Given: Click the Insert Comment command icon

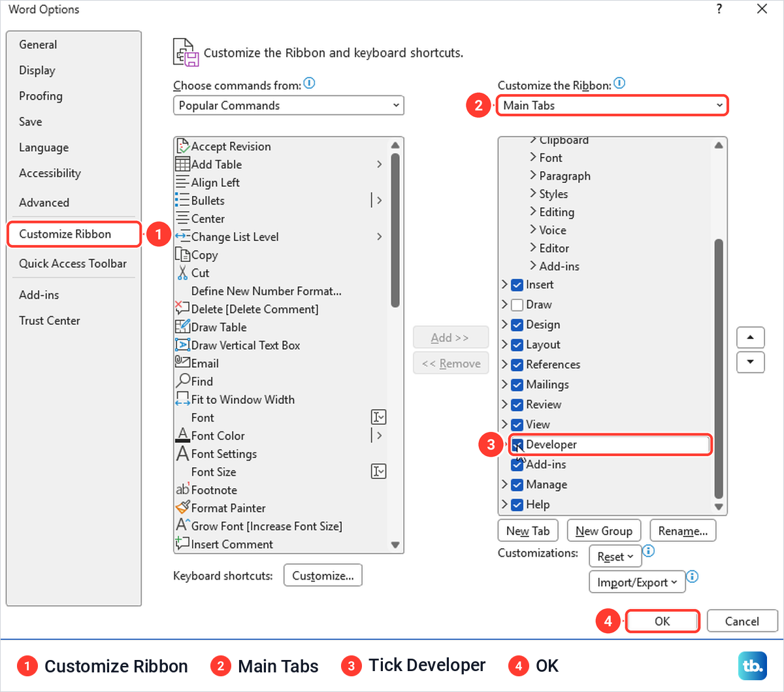Looking at the screenshot, I should click(183, 544).
